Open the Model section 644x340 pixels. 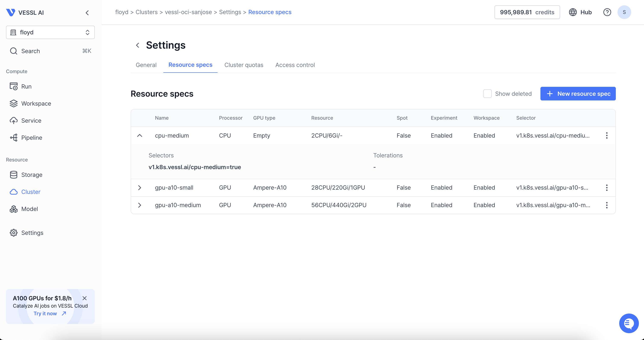point(29,209)
